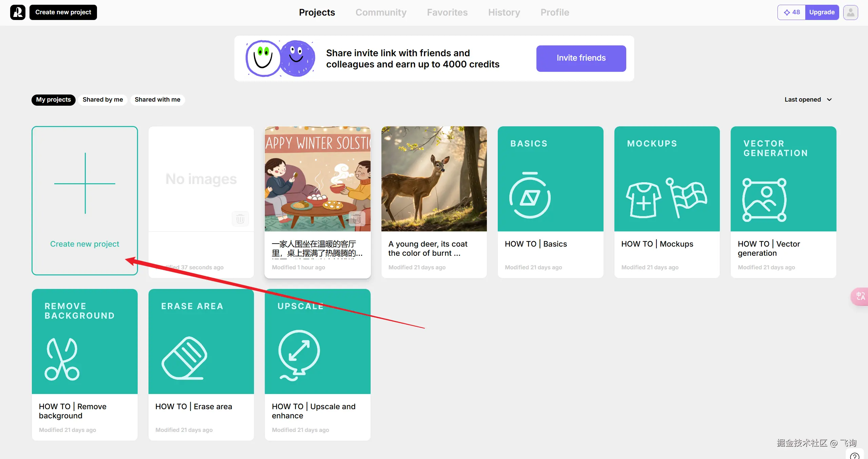Open the user avatar menu

point(850,12)
